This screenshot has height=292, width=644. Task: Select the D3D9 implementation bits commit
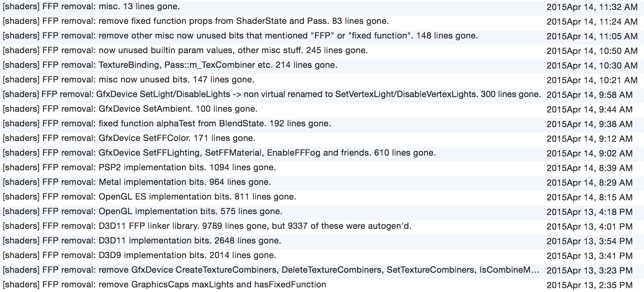pos(322,255)
